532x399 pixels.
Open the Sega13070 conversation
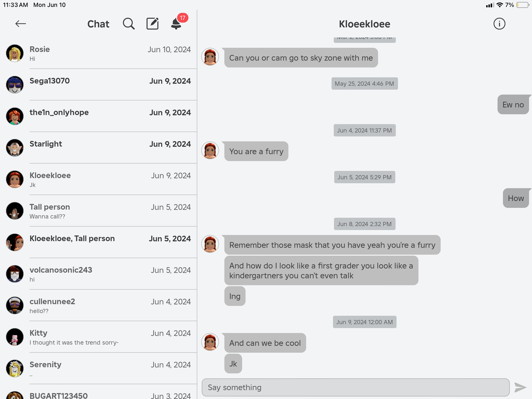[99, 85]
